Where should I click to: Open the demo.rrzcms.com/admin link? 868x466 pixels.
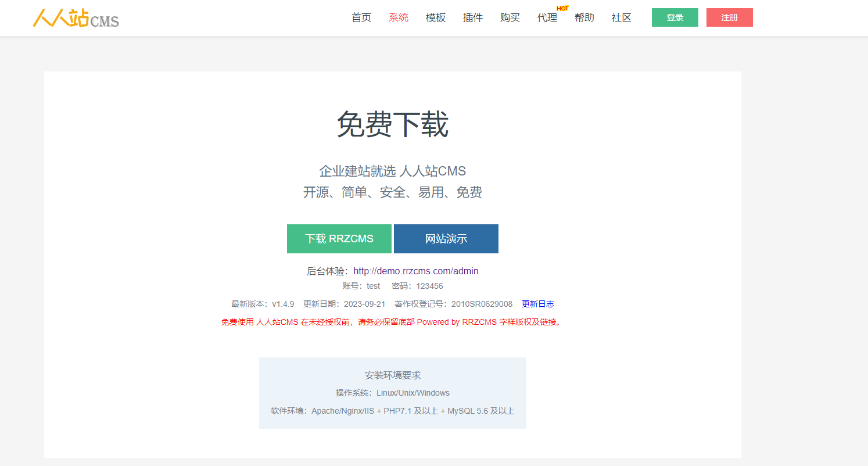pos(416,271)
